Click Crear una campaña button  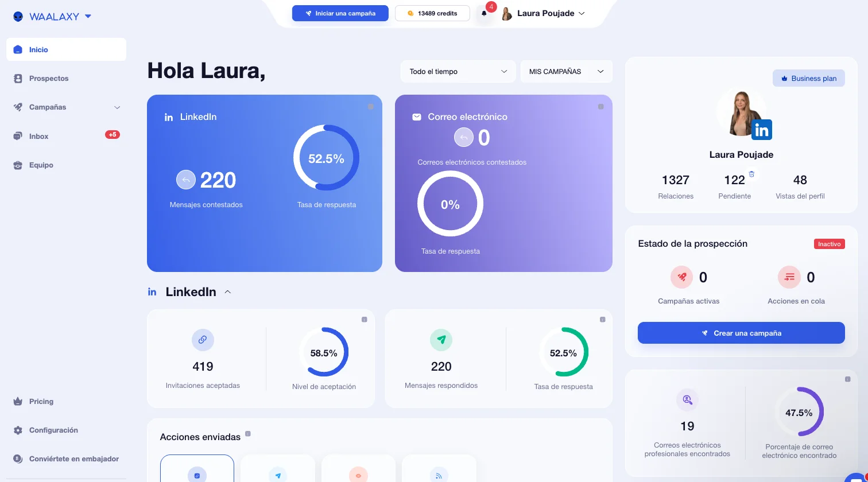741,333
